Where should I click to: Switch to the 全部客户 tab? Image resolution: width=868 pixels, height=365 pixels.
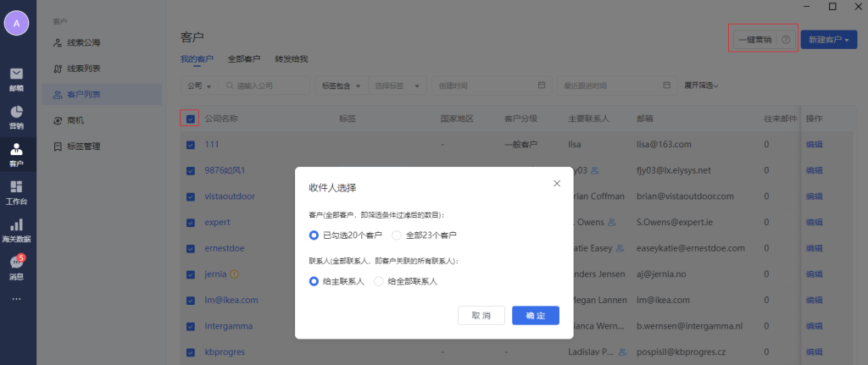coord(244,59)
